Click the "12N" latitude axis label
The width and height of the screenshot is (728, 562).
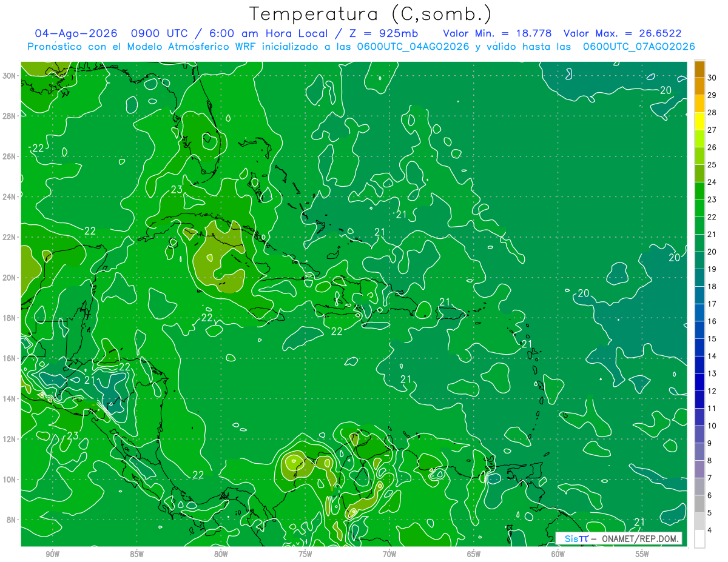pyautogui.click(x=9, y=439)
